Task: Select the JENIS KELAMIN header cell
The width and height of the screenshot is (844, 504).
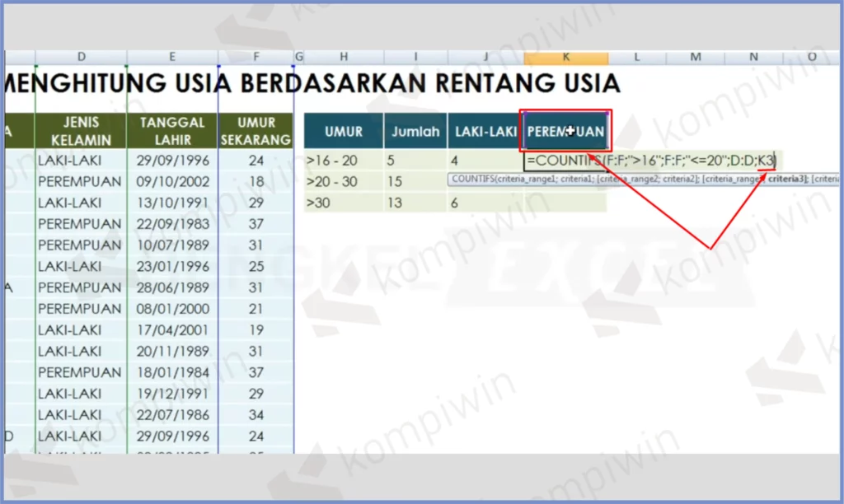Action: 82,130
